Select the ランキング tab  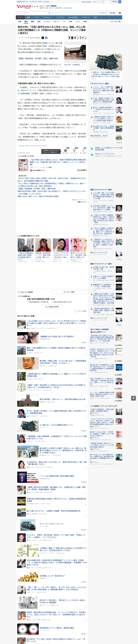tap(86, 17)
